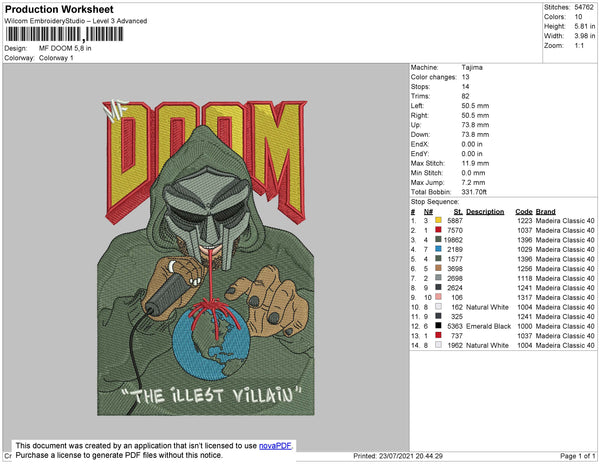Click the 'Description' column header
Image resolution: width=600 pixels, height=464 pixels.
[x=485, y=212]
